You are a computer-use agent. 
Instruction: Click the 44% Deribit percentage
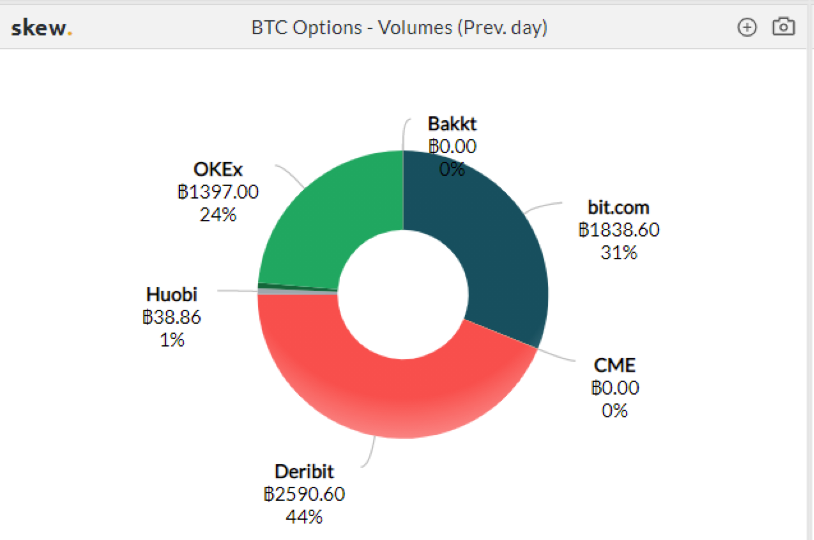(304, 516)
